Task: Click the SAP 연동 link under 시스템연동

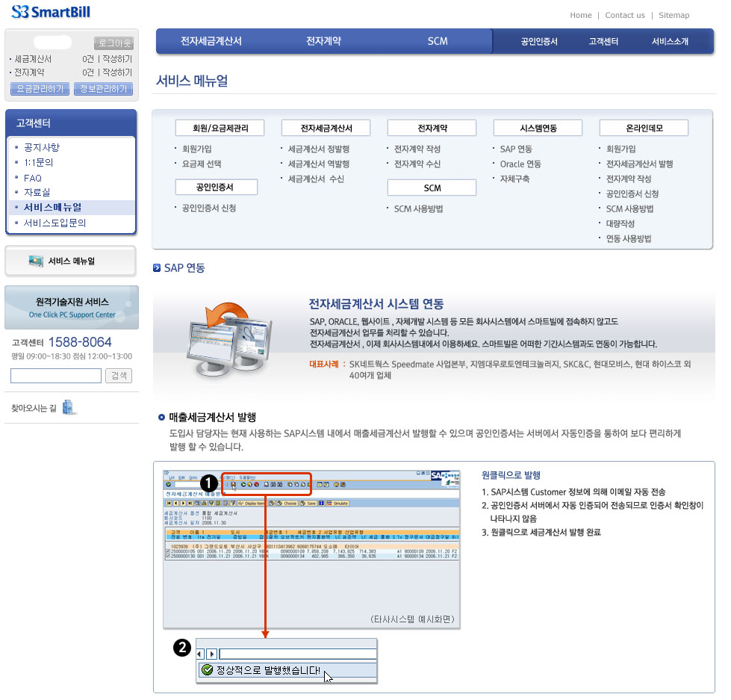Action: coord(516,149)
